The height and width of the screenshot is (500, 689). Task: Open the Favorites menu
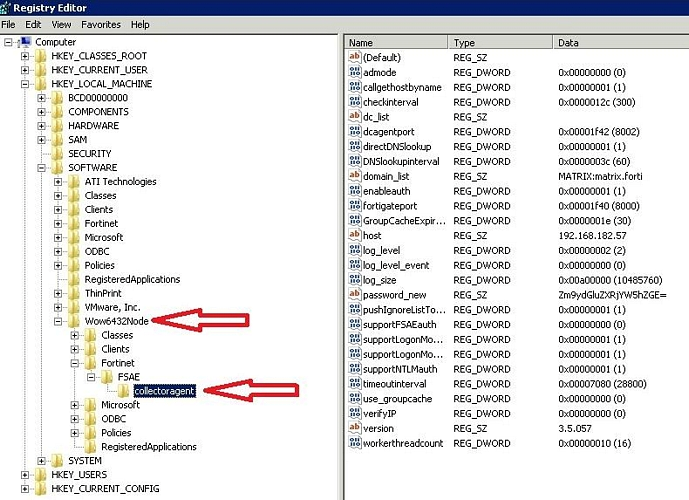pyautogui.click(x=101, y=24)
